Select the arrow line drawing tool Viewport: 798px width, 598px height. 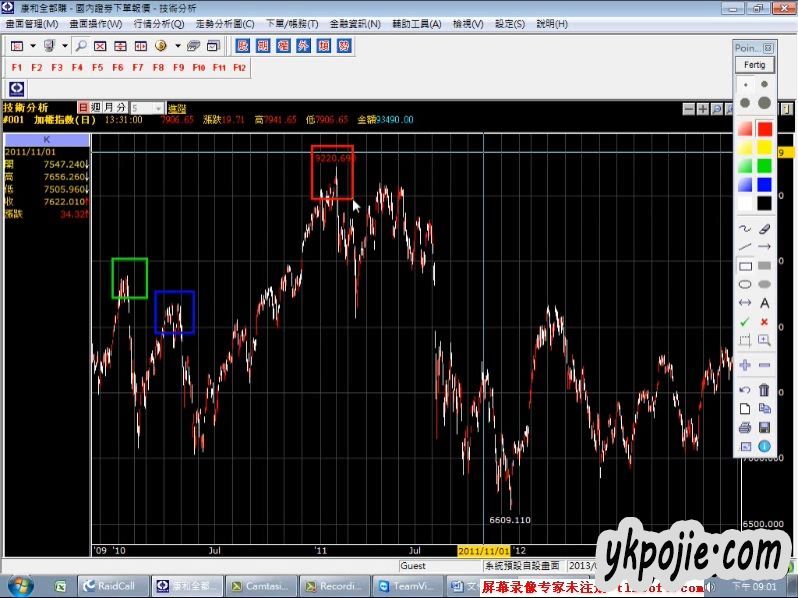765,247
